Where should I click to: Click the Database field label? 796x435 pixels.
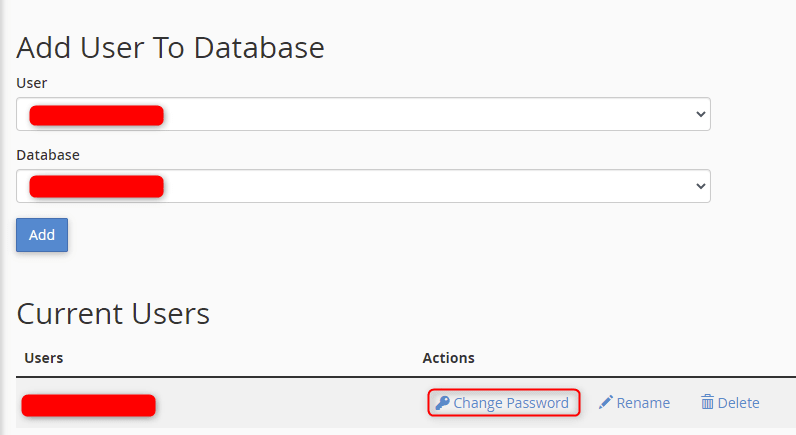click(48, 155)
